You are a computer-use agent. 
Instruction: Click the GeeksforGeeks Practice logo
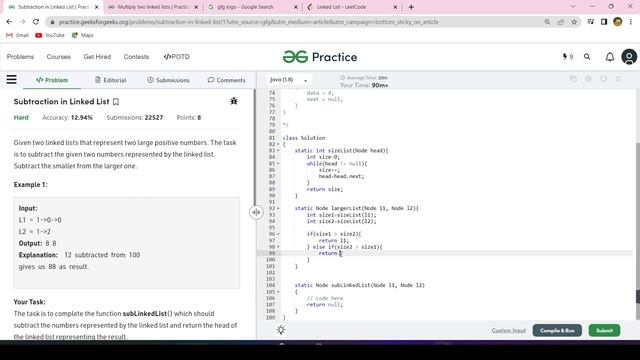pos(320,57)
